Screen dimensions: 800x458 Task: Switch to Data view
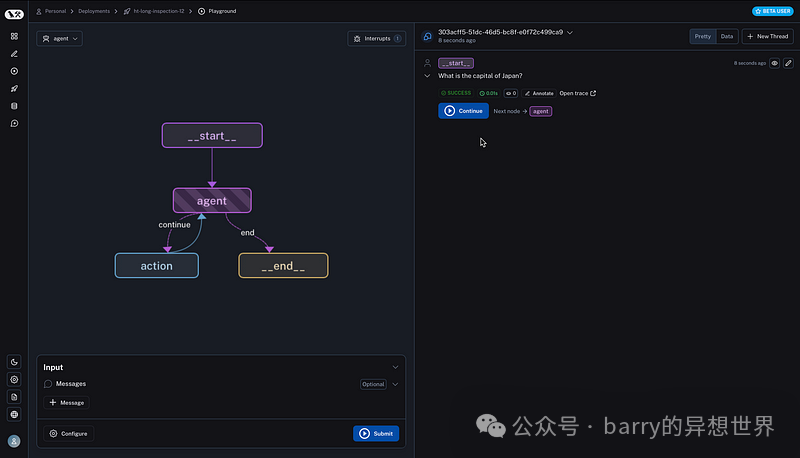[727, 36]
